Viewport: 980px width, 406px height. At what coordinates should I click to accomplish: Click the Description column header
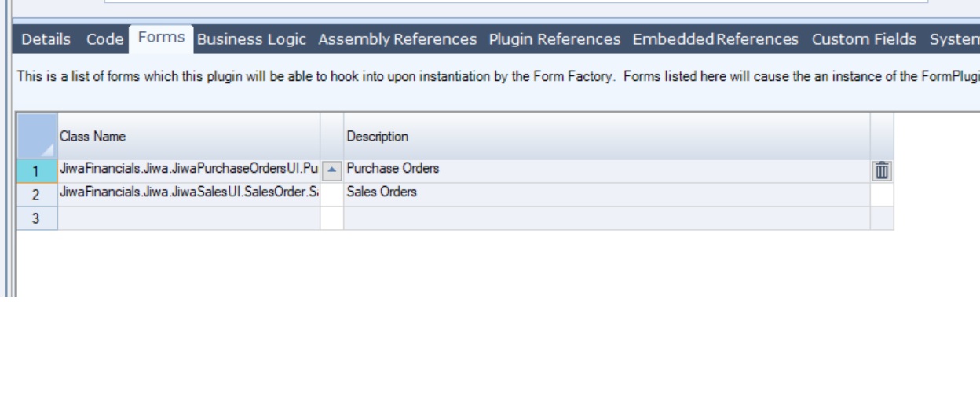pos(606,137)
